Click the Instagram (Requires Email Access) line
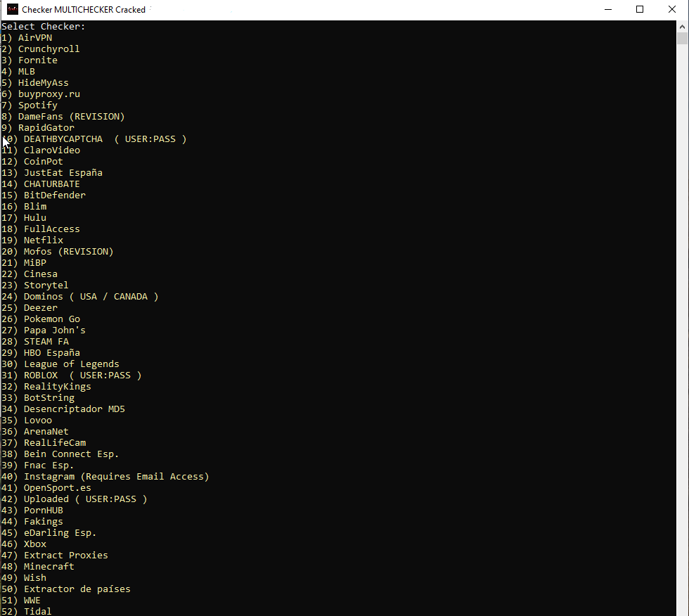Viewport: 689px width, 616px height. (105, 476)
